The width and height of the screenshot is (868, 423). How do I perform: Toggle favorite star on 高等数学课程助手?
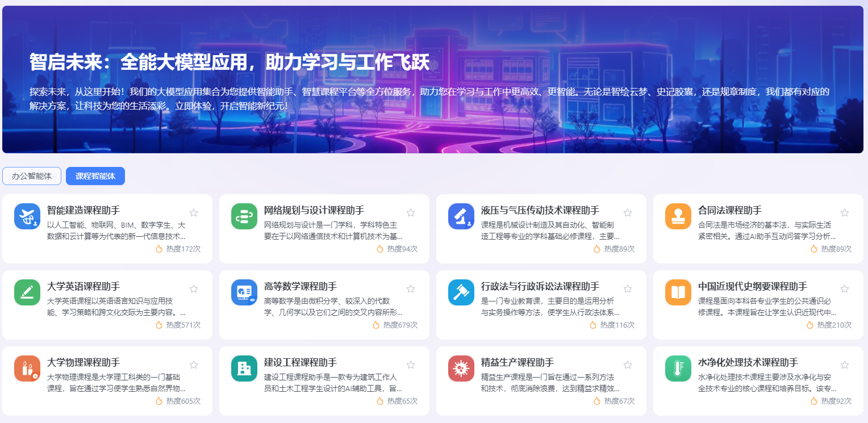(411, 289)
